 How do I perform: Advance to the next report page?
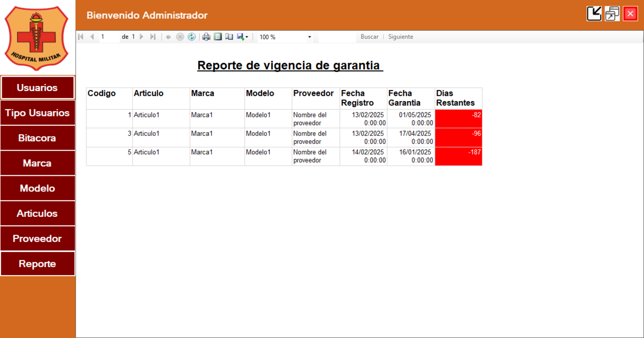coord(142,37)
